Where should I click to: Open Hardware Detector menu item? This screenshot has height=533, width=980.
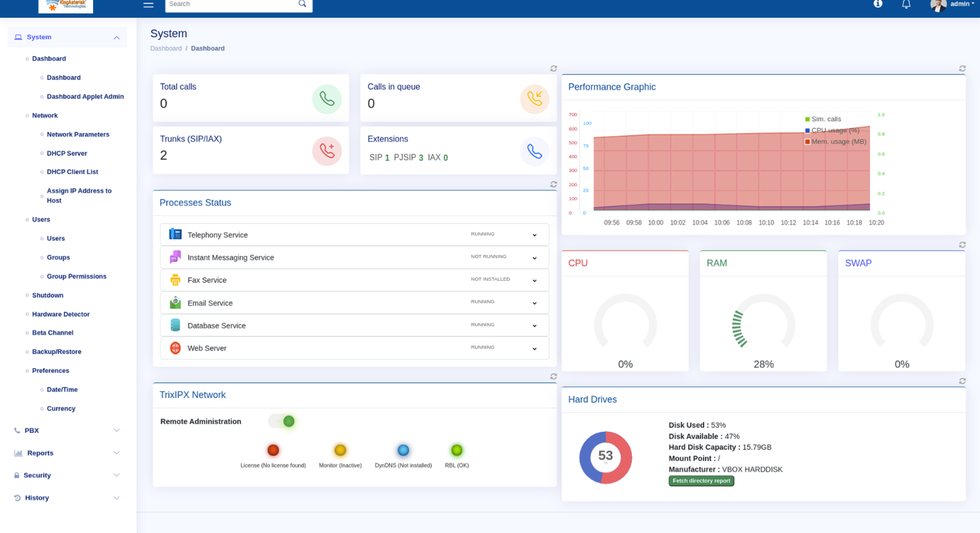61,314
